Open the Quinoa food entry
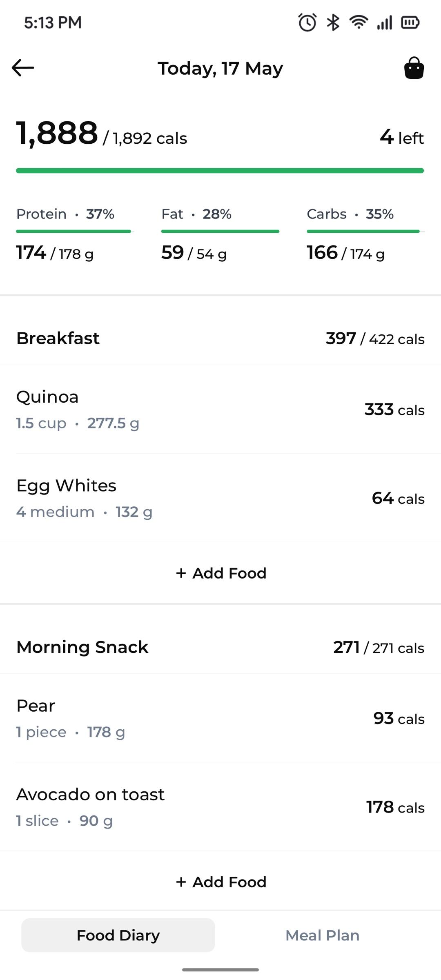441x980 pixels. pos(220,409)
